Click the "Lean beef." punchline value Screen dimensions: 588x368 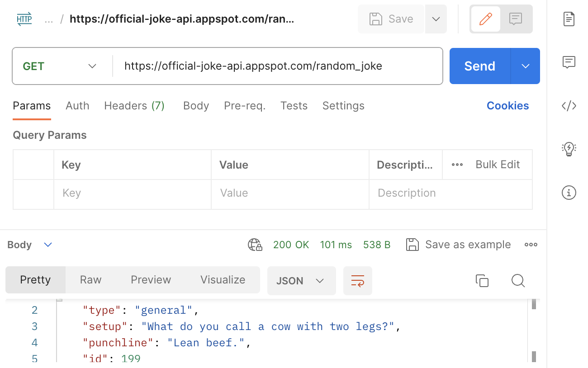point(206,343)
